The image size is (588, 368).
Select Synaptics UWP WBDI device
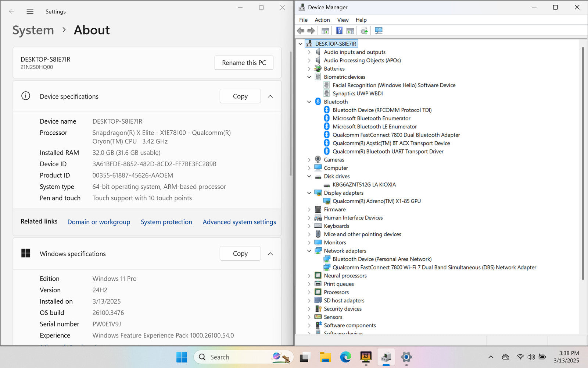(358, 93)
